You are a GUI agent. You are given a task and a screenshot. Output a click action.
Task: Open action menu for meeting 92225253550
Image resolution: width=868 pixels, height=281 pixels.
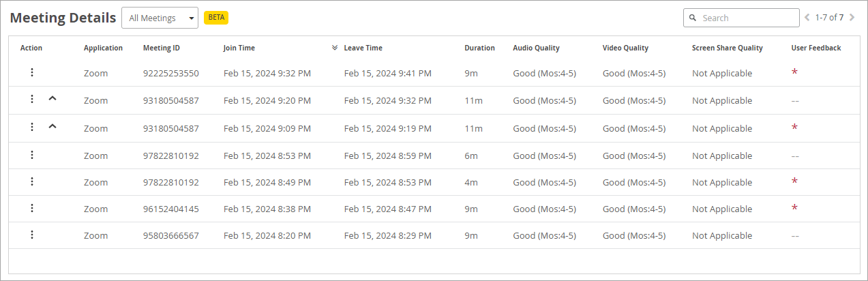click(x=32, y=72)
